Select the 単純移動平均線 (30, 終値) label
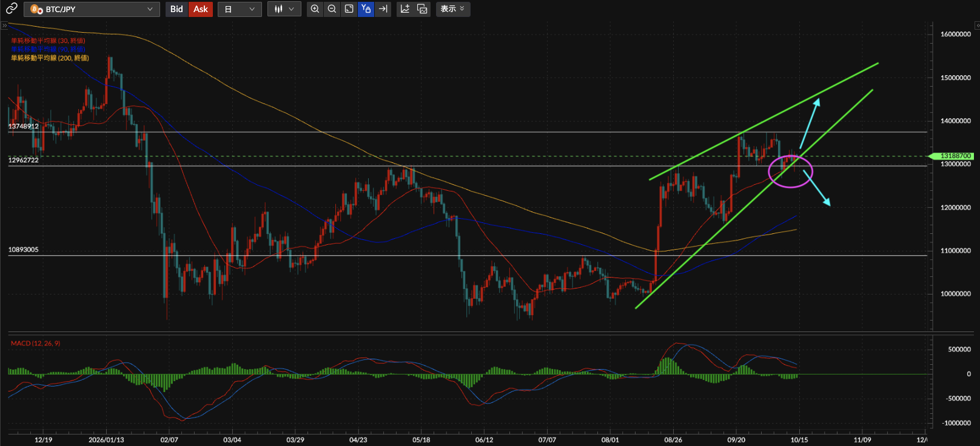 click(x=48, y=41)
